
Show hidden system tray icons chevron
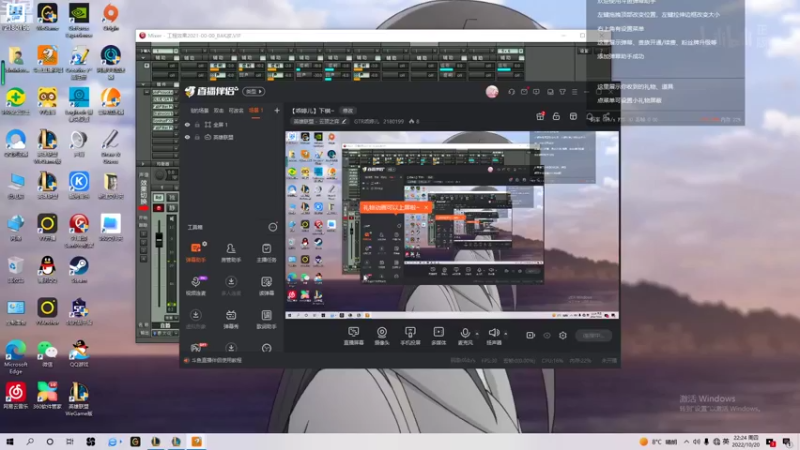point(686,442)
